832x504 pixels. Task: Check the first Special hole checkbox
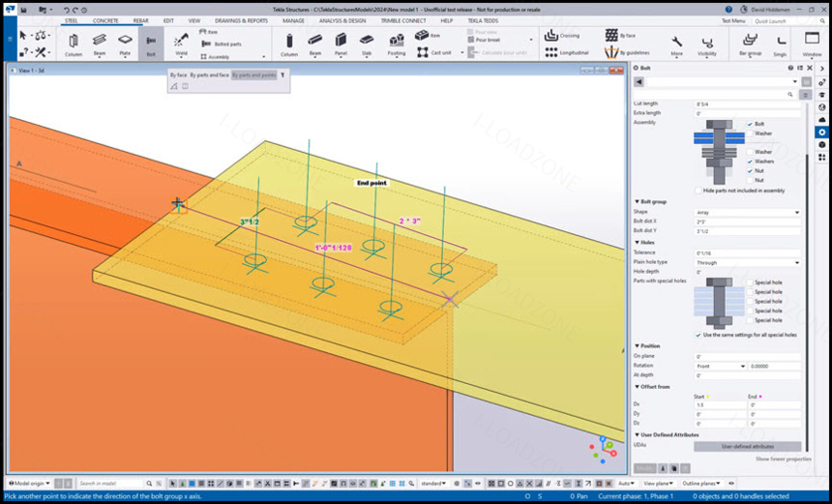751,282
